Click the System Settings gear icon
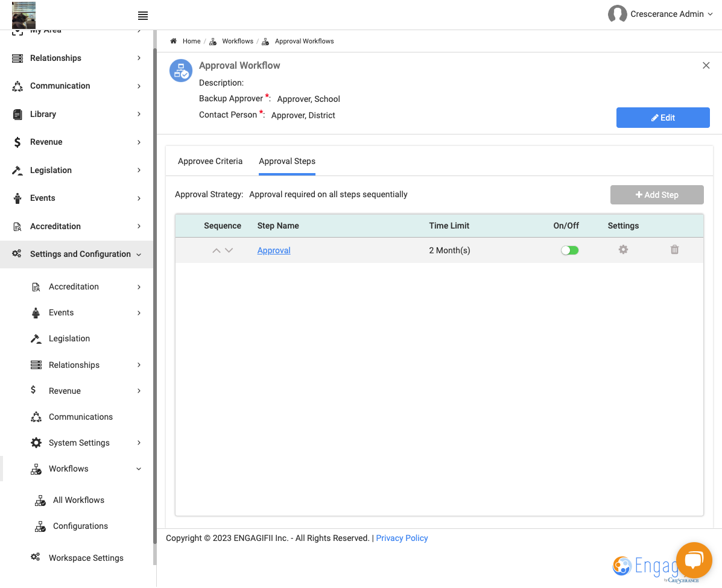The height and width of the screenshot is (588, 722). 36,443
